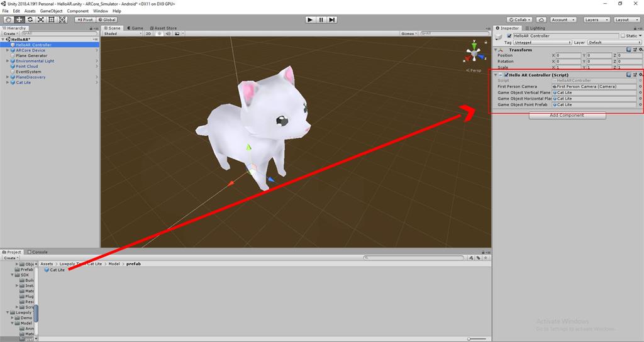Toggle Static checkbox in Inspector
Screen dimensions: 644x342
(x=623, y=36)
